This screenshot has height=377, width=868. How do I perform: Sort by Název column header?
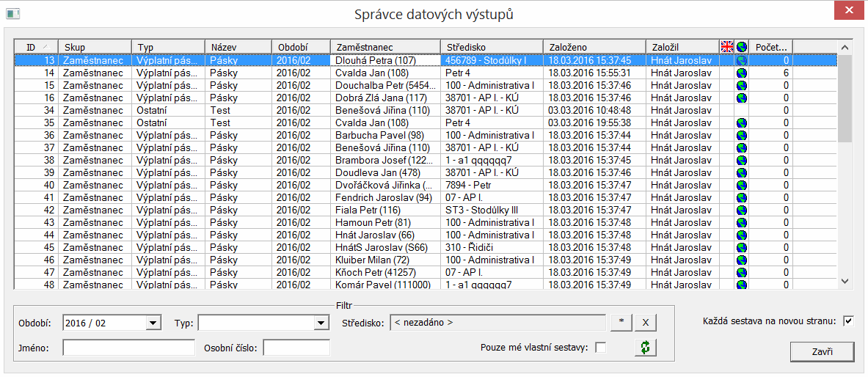tap(238, 47)
